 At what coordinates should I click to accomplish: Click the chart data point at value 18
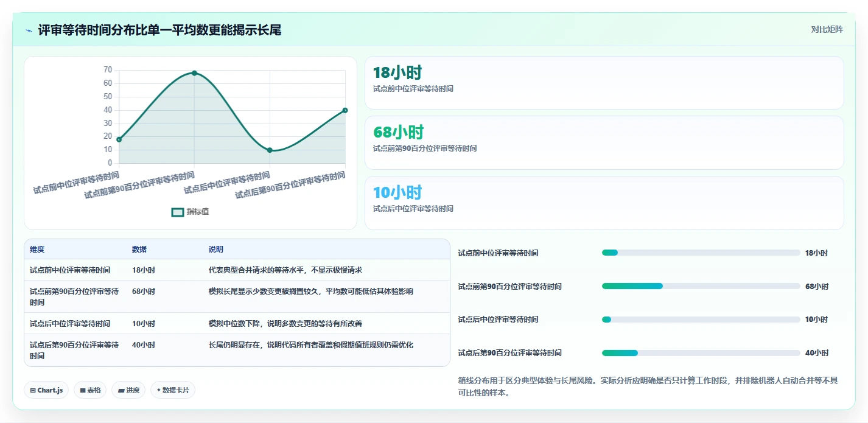pyautogui.click(x=119, y=139)
